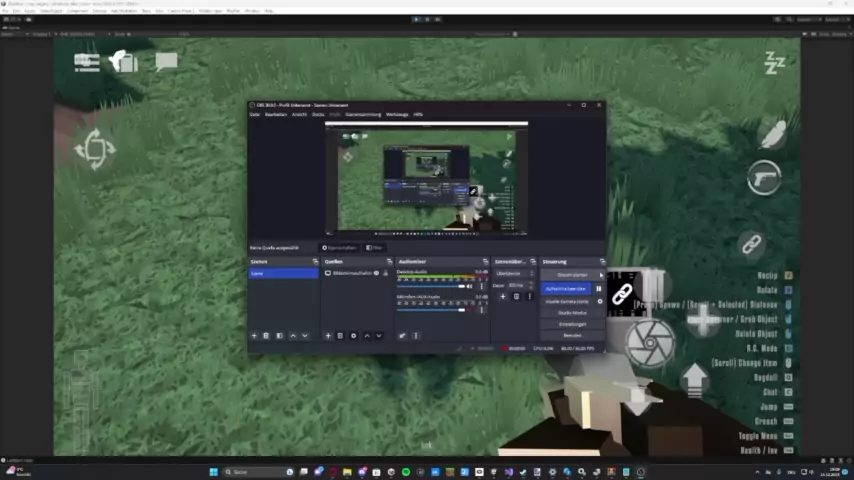Click the rotate camera arrows icon
The width and height of the screenshot is (854, 480).
pyautogui.click(x=95, y=149)
